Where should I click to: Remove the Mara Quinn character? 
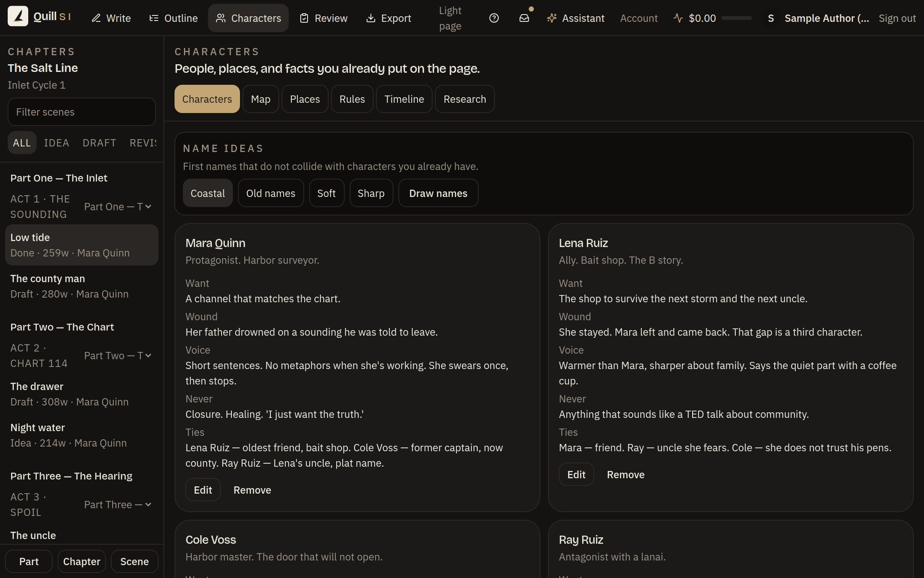pos(252,490)
